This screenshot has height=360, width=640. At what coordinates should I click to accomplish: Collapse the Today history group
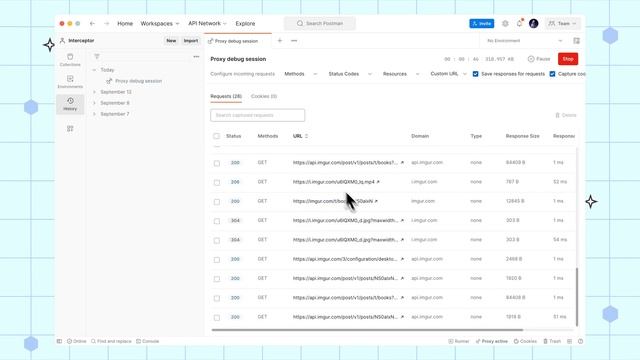(x=94, y=70)
